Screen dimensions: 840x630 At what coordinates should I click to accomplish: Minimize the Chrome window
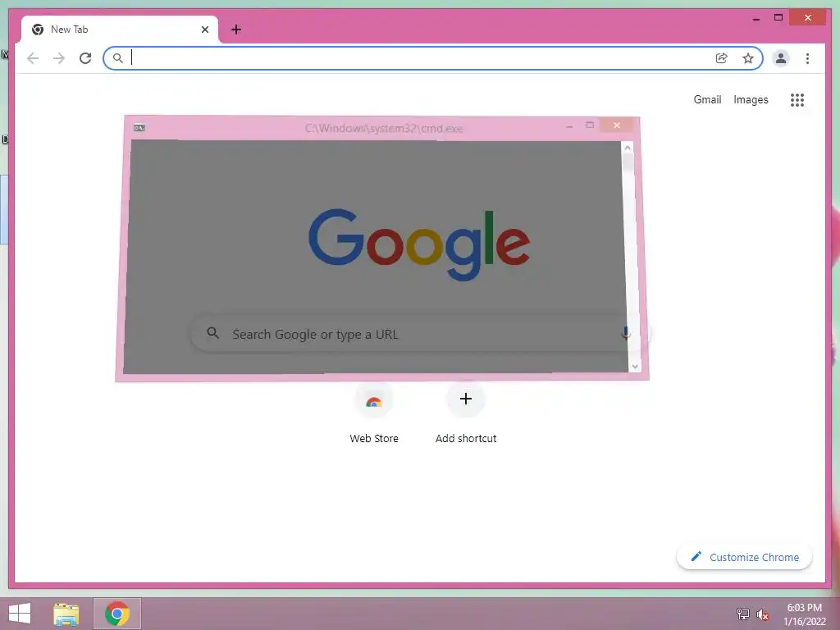pyautogui.click(x=756, y=18)
